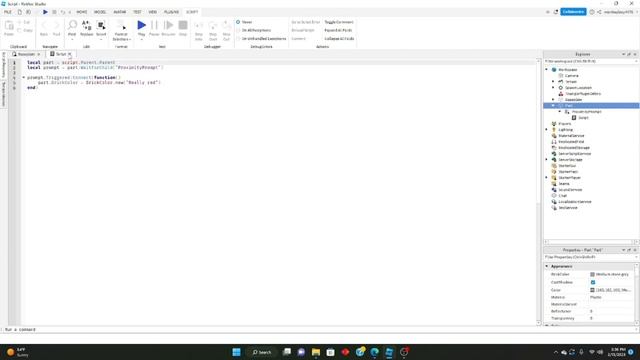
Task: Collapse the Workspace tree node arrow
Action: (547, 70)
